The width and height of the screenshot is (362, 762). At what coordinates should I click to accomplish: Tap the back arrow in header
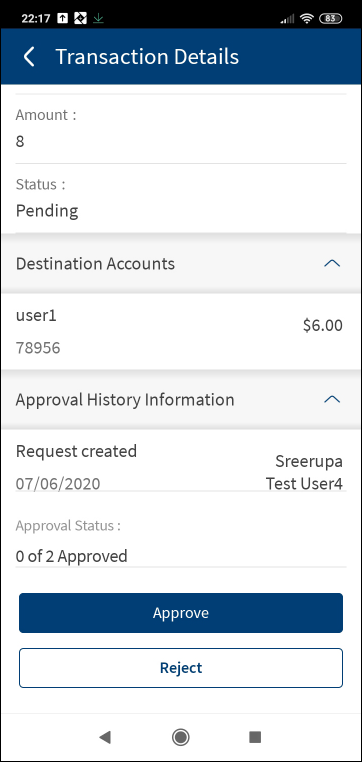pyautogui.click(x=29, y=57)
